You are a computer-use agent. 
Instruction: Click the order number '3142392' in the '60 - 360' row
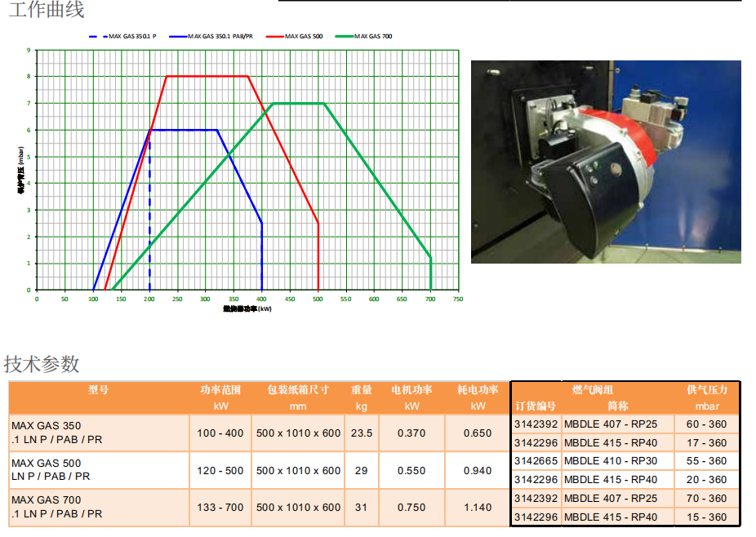pyautogui.click(x=536, y=424)
